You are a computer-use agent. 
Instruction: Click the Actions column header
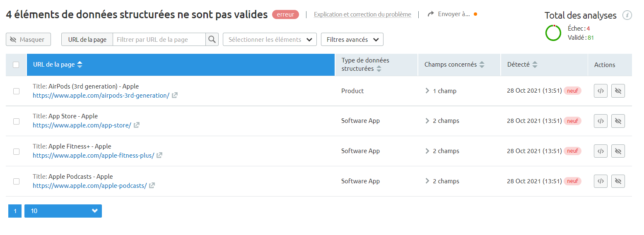click(x=605, y=65)
